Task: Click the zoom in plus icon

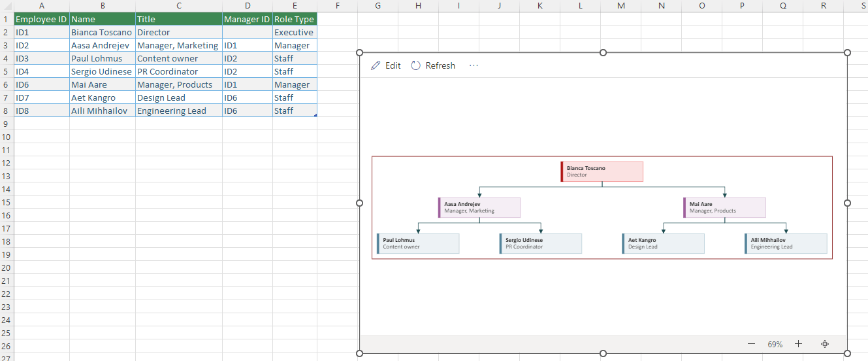Action: click(798, 344)
